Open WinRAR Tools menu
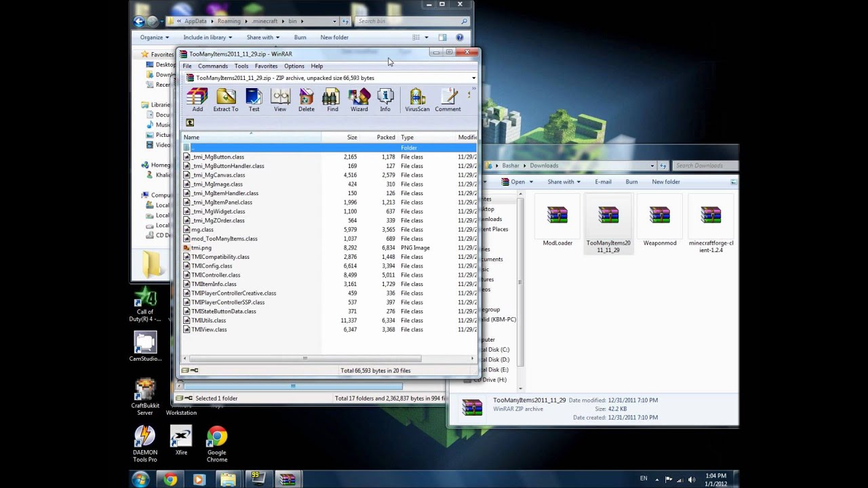 tap(241, 66)
